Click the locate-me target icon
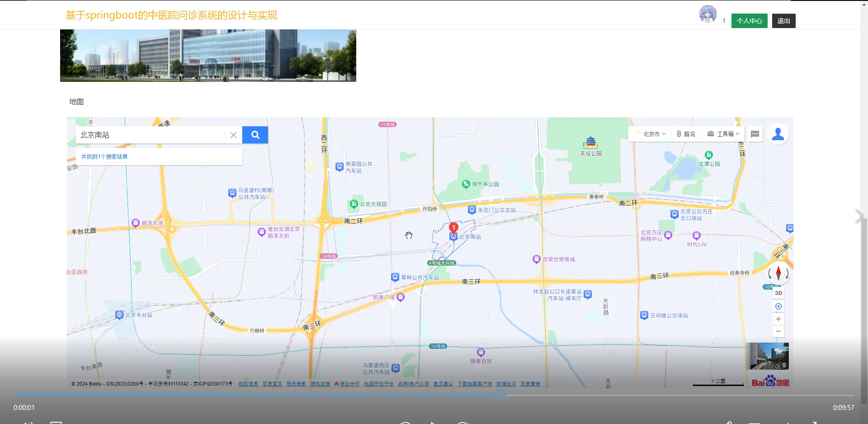 [778, 306]
